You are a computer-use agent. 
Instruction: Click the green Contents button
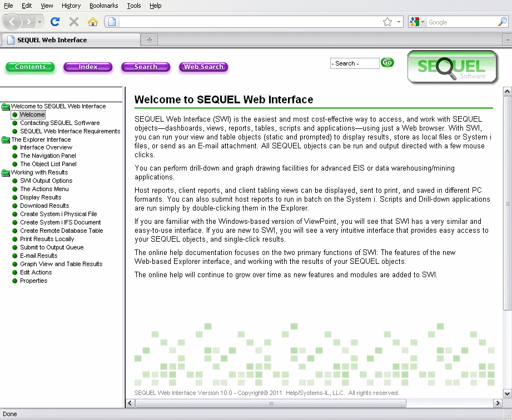30,67
